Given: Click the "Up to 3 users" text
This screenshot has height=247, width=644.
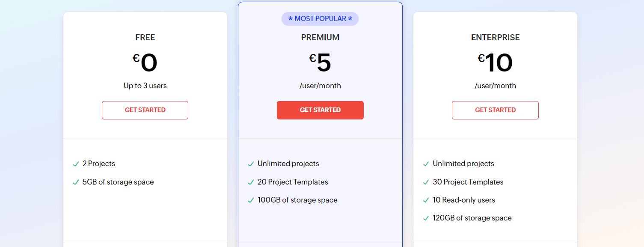Looking at the screenshot, I should [145, 86].
